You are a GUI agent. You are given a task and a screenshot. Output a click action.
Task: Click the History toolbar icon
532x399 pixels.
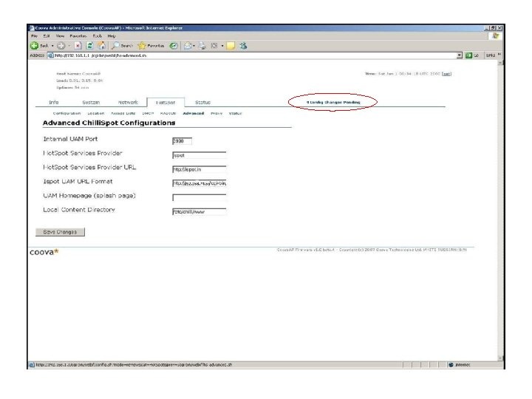click(174, 46)
